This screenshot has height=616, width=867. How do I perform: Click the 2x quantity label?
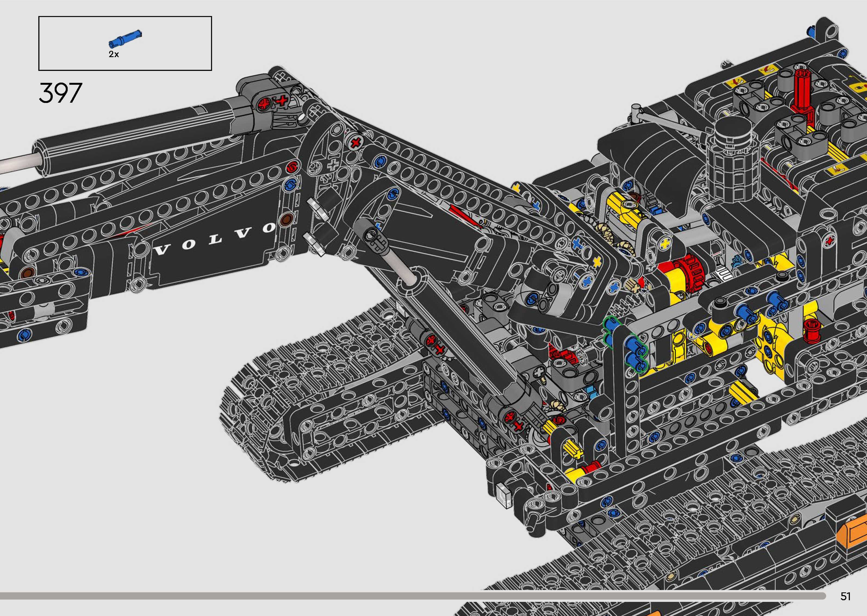coord(113,55)
